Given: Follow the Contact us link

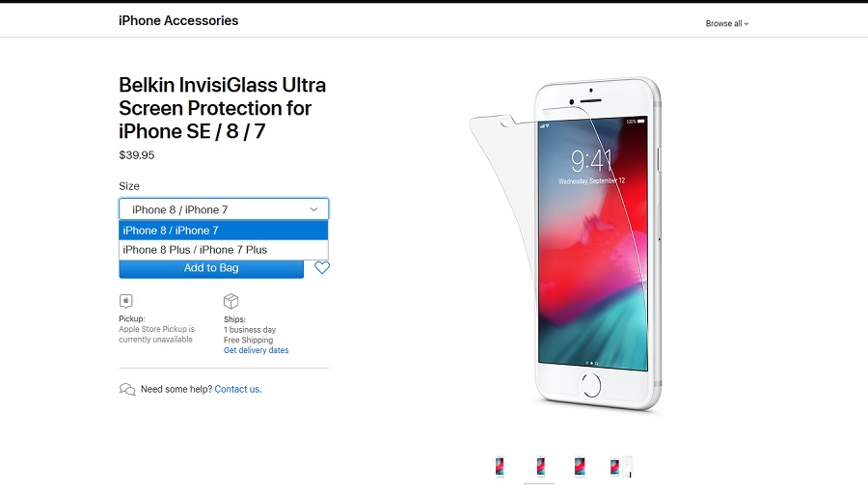Looking at the screenshot, I should (x=238, y=390).
